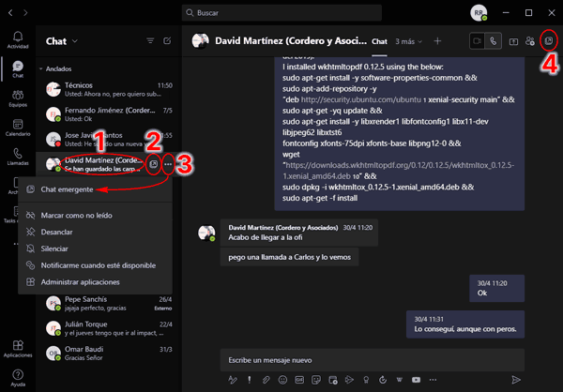Select Marcar como no leído

pos(95,216)
